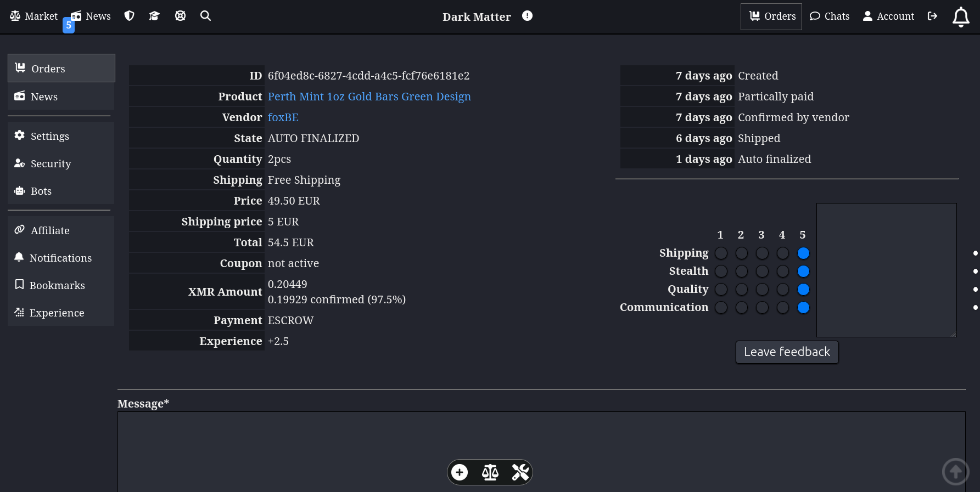This screenshot has height=492, width=980.
Task: Focus the Message text area
Action: click(x=541, y=451)
